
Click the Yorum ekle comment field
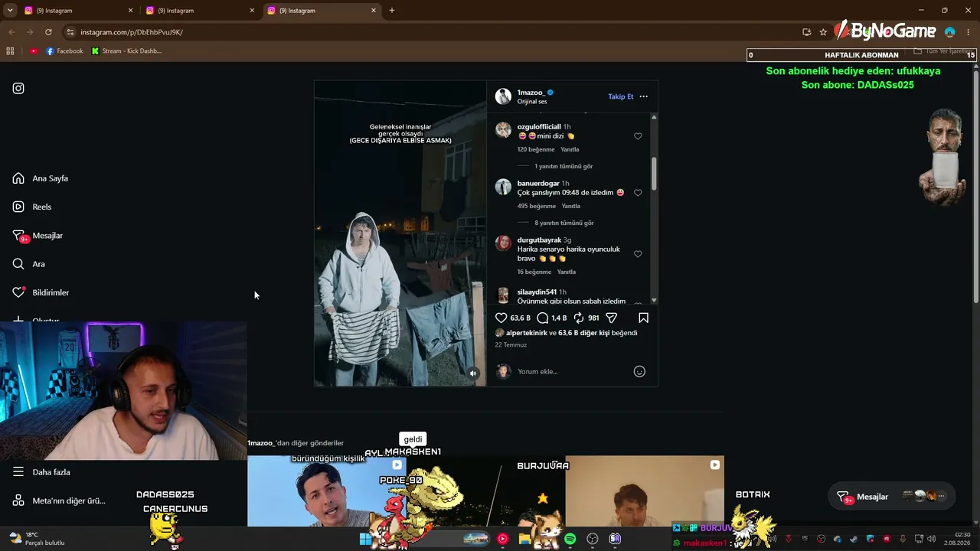point(573,372)
